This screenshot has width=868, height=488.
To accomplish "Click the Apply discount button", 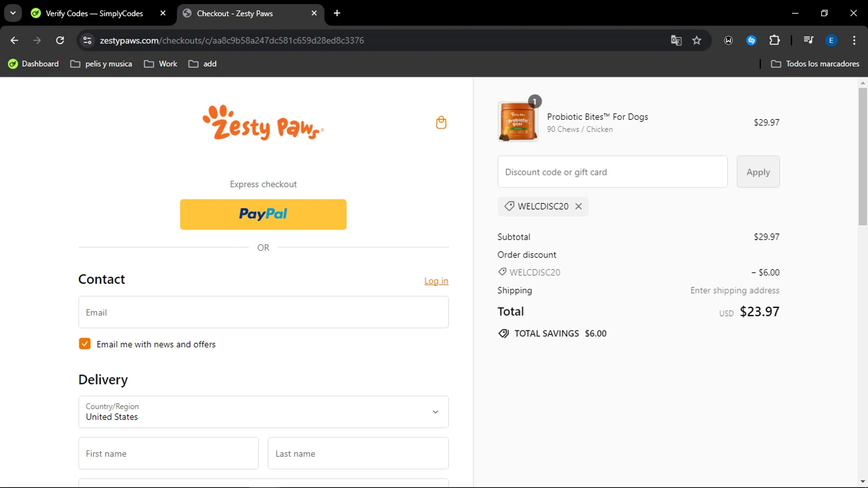I will (x=758, y=172).
